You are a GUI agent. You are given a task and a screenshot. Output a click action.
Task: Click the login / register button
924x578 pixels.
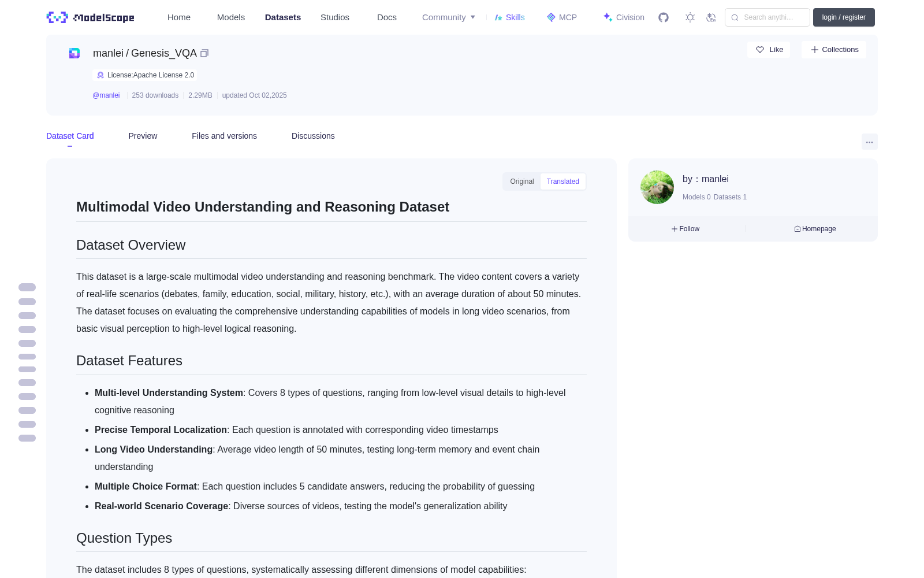(x=844, y=17)
